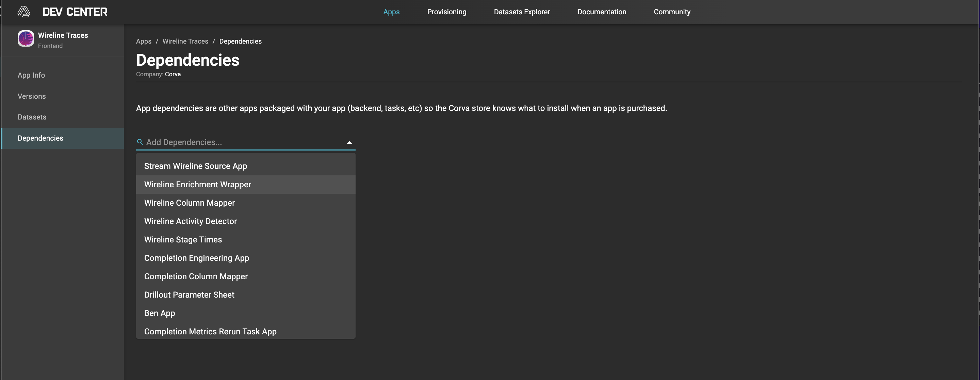Click the Frontend label under app name

(50, 46)
